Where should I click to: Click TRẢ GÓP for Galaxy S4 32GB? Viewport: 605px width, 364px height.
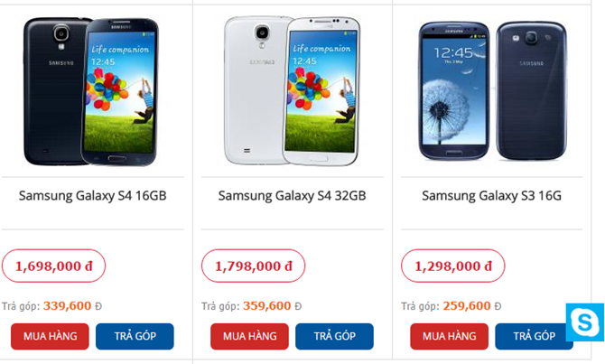334,336
